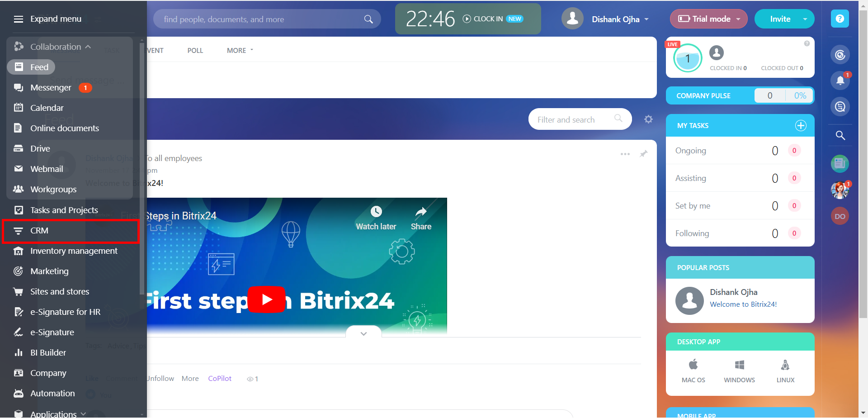Open the MORE dropdown in post form
868x418 pixels.
pos(240,50)
